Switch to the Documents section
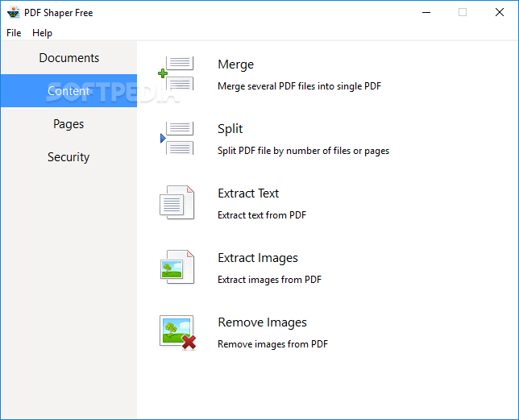The width and height of the screenshot is (519, 420). [x=69, y=57]
